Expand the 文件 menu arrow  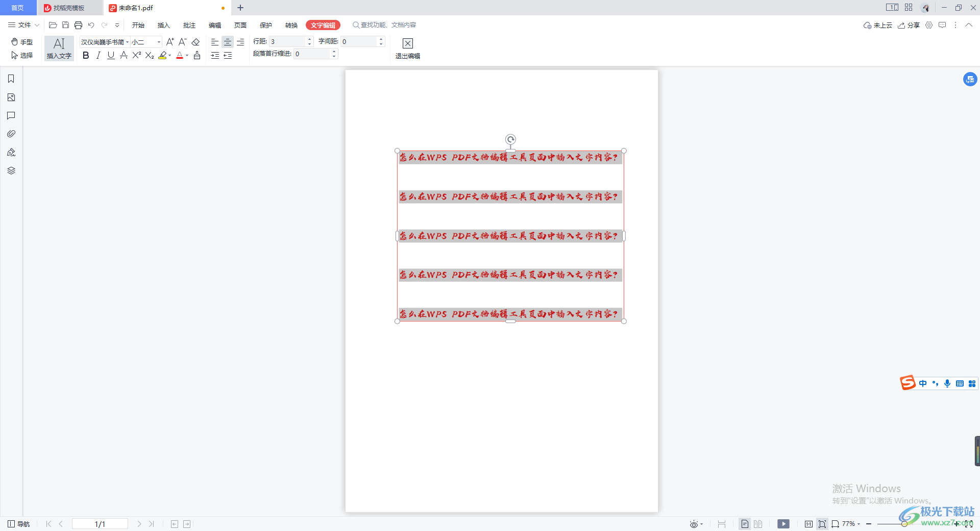pos(37,25)
